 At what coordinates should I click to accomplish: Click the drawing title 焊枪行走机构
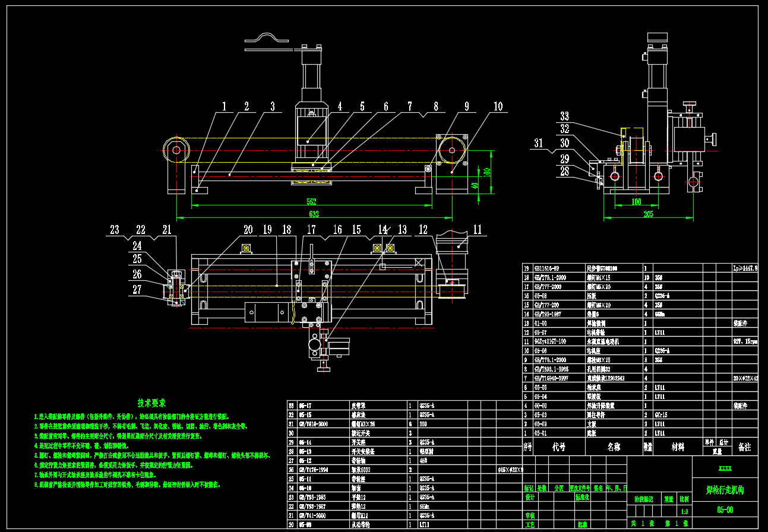[725, 490]
